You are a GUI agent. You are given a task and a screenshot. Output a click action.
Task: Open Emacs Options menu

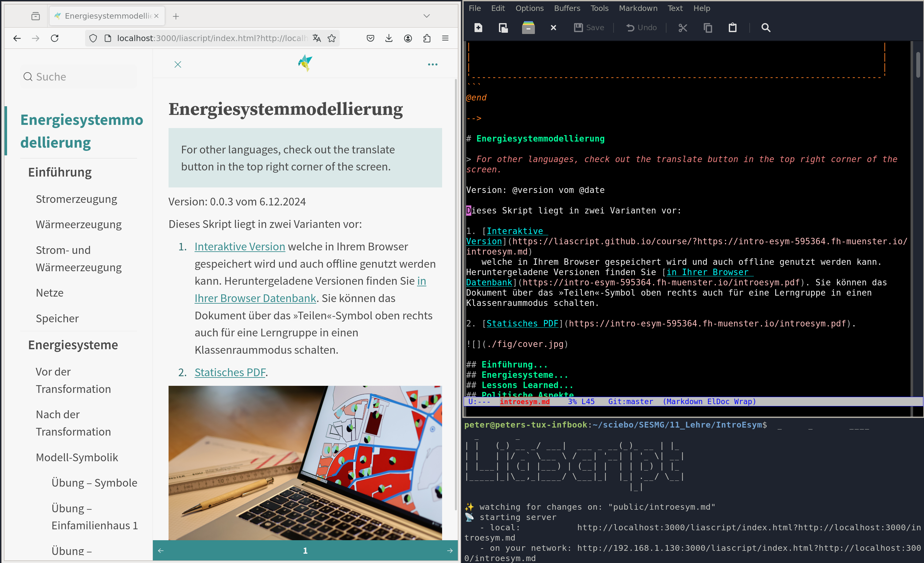coord(529,8)
